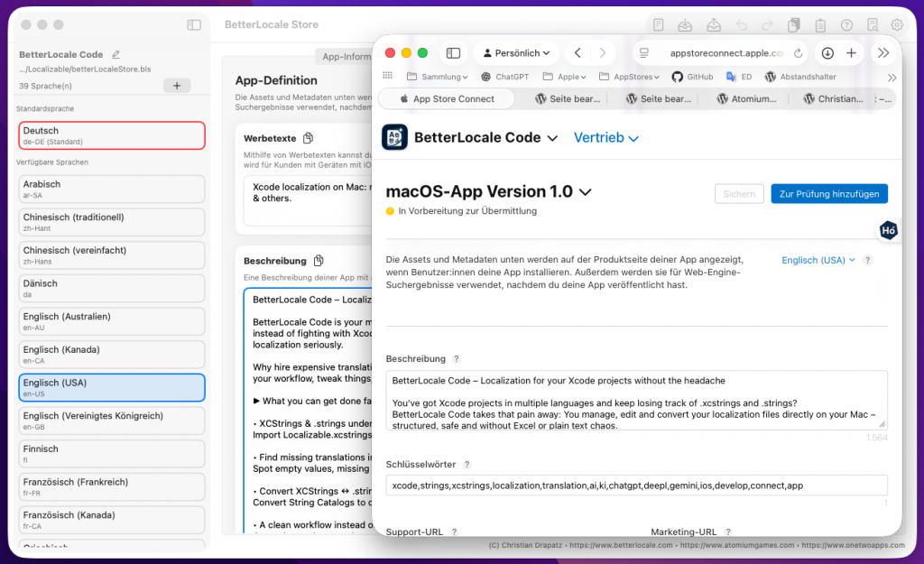This screenshot has width=924, height=564.
Task: Add a new language with the plus button
Action: (176, 86)
